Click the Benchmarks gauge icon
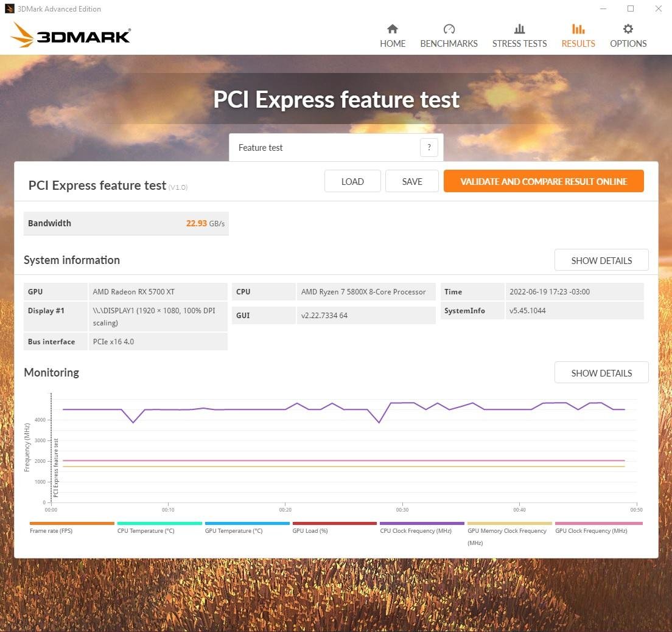The width and height of the screenshot is (672, 632). [x=449, y=29]
